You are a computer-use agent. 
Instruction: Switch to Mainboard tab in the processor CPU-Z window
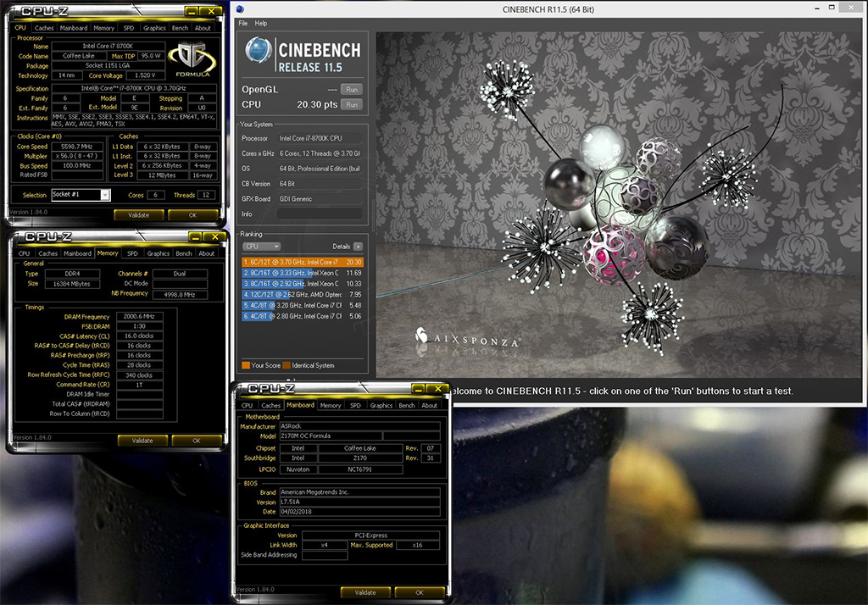(x=74, y=28)
